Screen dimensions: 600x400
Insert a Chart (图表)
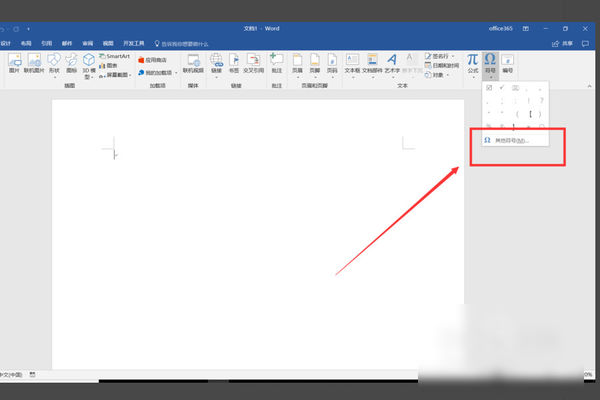pyautogui.click(x=108, y=66)
